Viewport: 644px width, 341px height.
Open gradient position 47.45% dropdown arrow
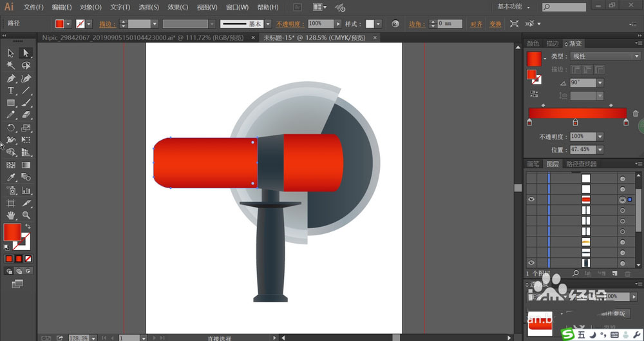(600, 150)
